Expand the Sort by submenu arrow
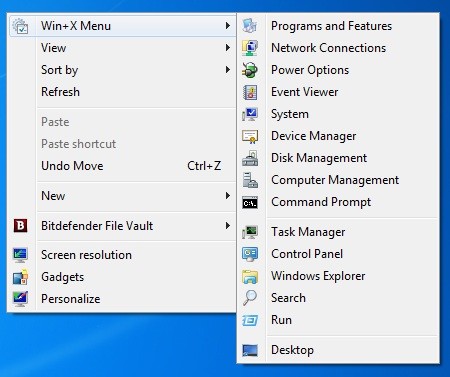Viewport: 450px width, 377px height. pyautogui.click(x=228, y=70)
